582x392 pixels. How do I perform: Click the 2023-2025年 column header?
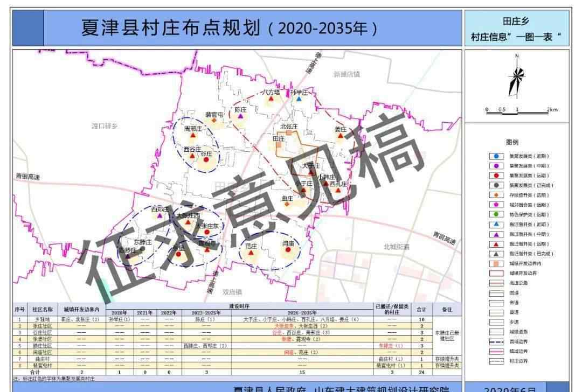click(206, 313)
